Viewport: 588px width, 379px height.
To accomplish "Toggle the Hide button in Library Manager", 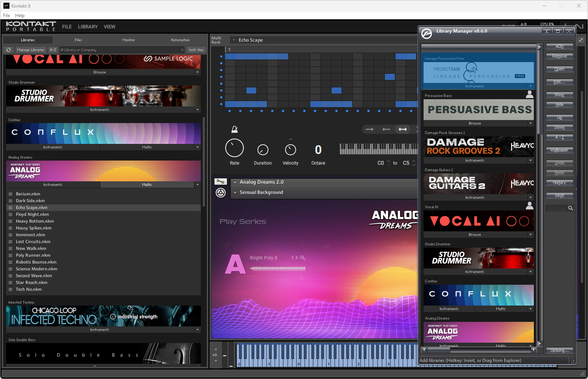I will coord(560,104).
